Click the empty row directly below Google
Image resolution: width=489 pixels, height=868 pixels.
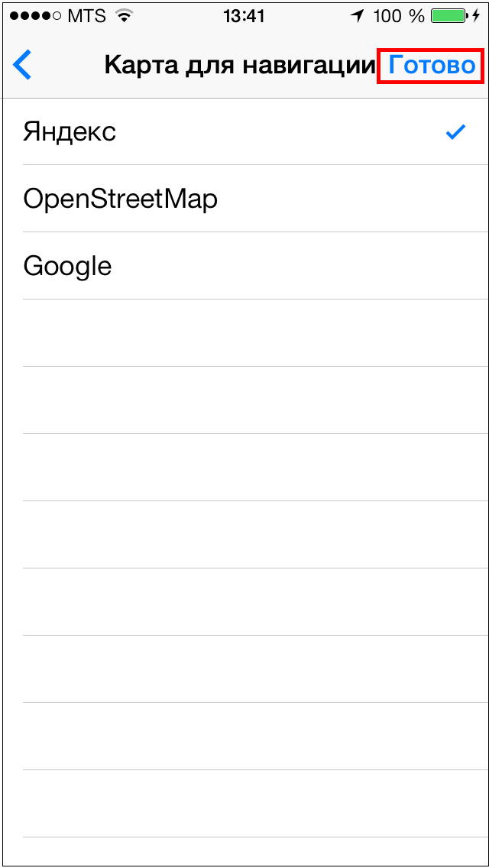[244, 333]
